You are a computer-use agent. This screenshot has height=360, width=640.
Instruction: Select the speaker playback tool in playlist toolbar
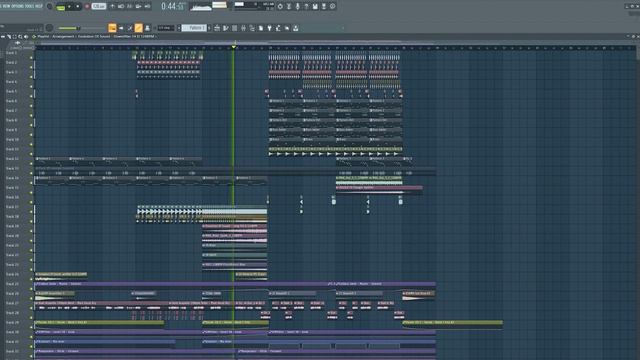pyautogui.click(x=26, y=37)
